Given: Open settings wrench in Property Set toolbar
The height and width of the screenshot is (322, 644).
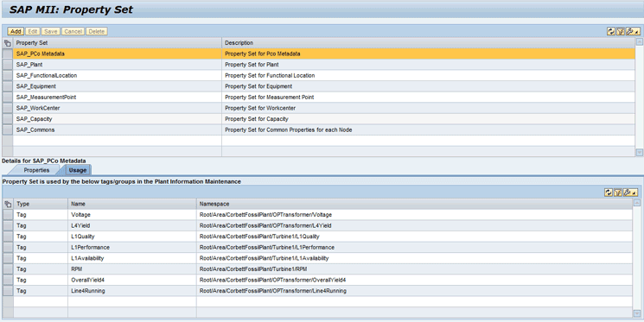Looking at the screenshot, I should coord(633,32).
